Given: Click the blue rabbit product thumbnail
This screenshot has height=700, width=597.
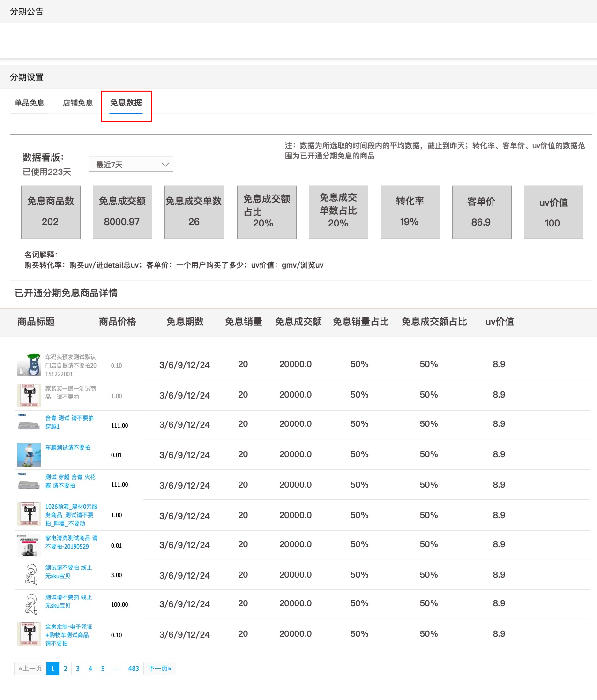Looking at the screenshot, I should [x=29, y=365].
